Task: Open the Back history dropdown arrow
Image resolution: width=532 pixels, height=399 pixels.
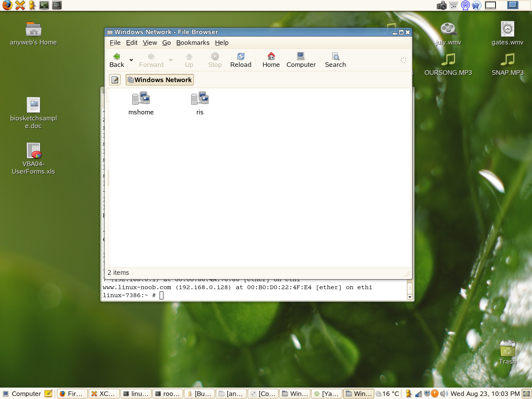Action: (131, 60)
